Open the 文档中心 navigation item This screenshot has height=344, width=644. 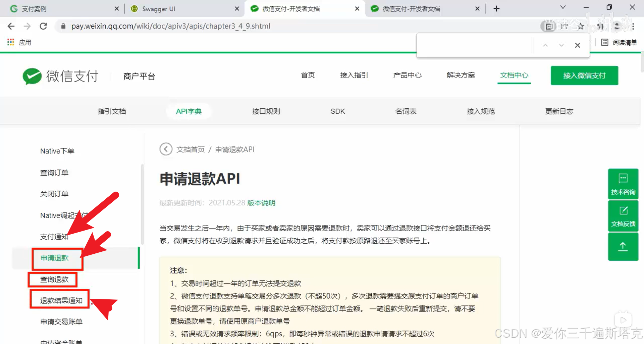click(514, 75)
